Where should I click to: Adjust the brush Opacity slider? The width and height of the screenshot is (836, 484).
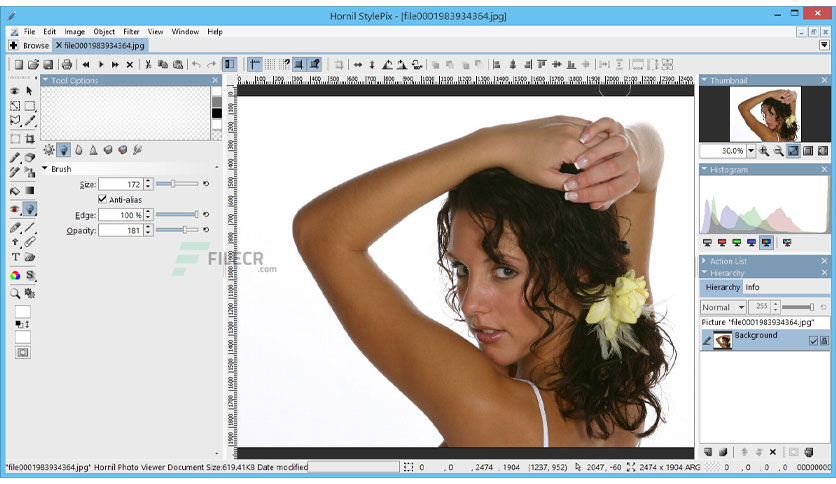[x=176, y=230]
